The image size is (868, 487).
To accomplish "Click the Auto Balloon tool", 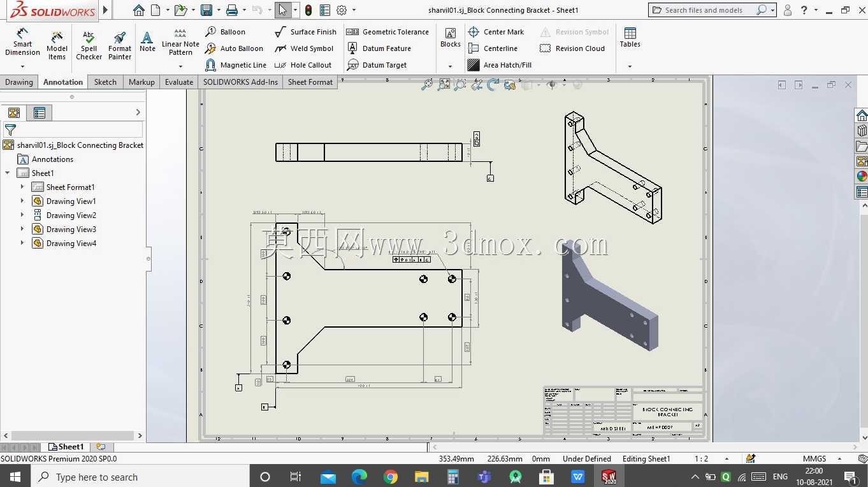I will (234, 48).
